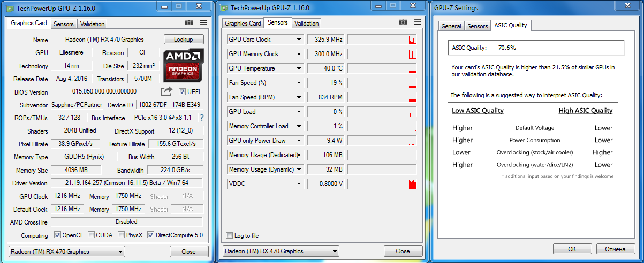Expand the GPU Load sensor dropdown

tap(299, 112)
